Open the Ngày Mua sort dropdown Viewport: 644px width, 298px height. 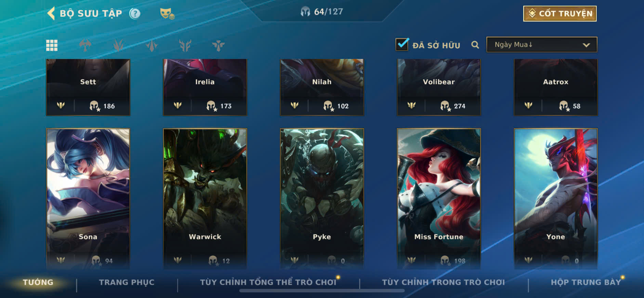[542, 45]
